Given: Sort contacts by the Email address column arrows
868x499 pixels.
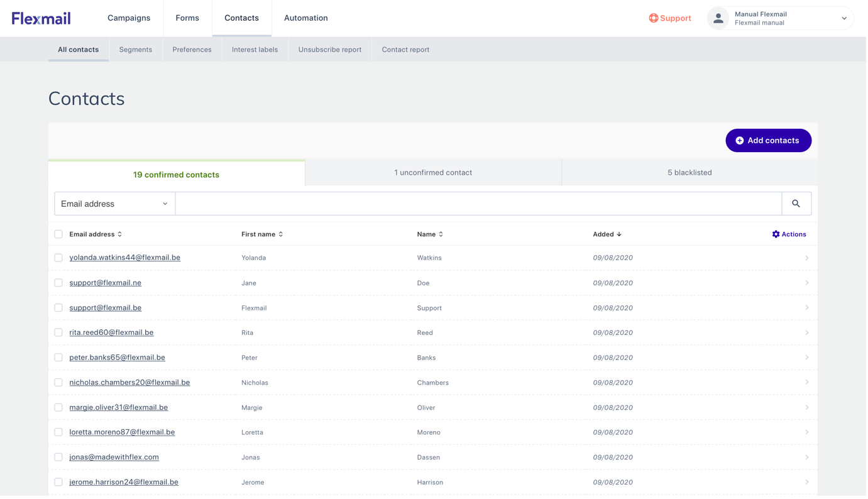Looking at the screenshot, I should (x=119, y=233).
